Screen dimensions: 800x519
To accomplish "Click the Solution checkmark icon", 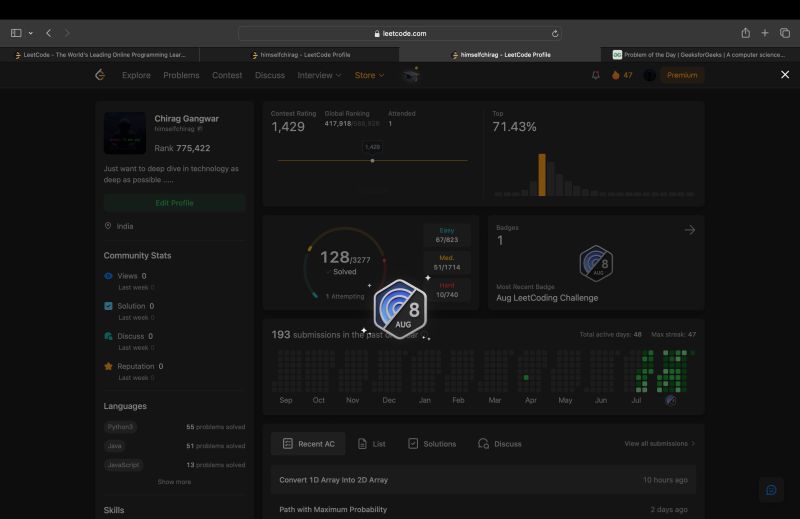I will click(x=108, y=306).
